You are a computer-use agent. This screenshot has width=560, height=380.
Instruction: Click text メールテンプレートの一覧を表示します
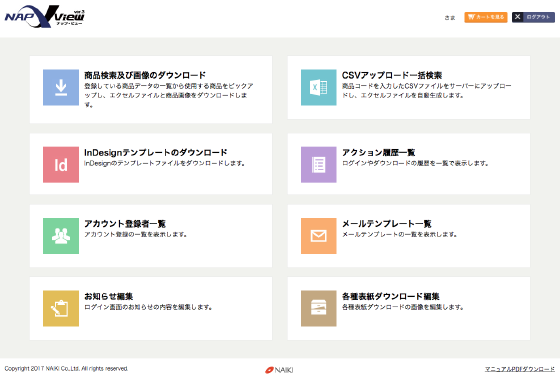tap(399, 235)
